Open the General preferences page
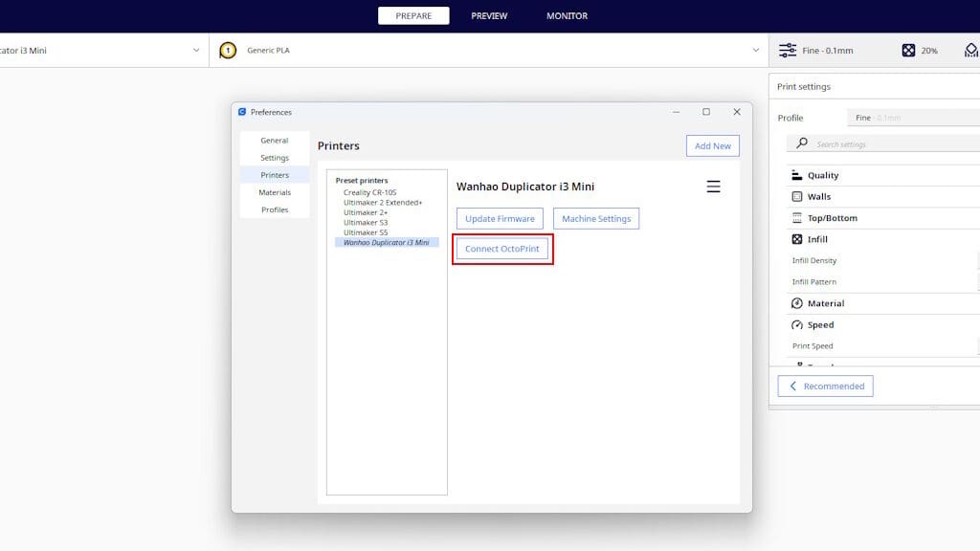This screenshot has height=551, width=980. point(275,141)
